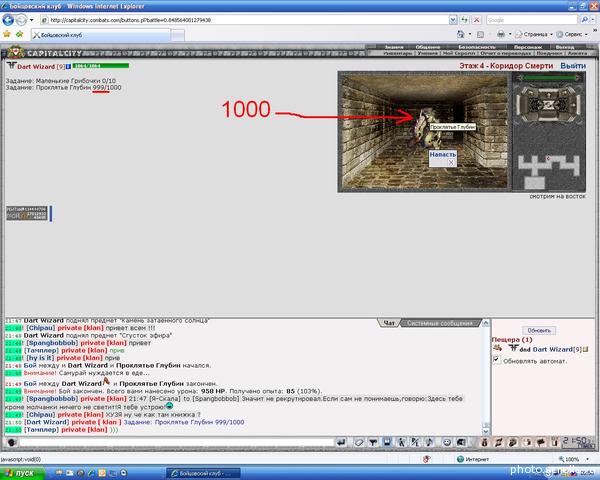This screenshot has height=480, width=600.
Task: Click the private-message icon beside Dart Wizard in player list
Action: (497, 348)
